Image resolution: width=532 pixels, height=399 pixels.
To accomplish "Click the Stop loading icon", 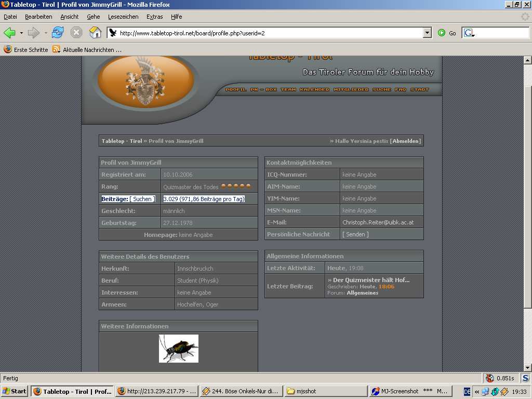I will 76,33.
